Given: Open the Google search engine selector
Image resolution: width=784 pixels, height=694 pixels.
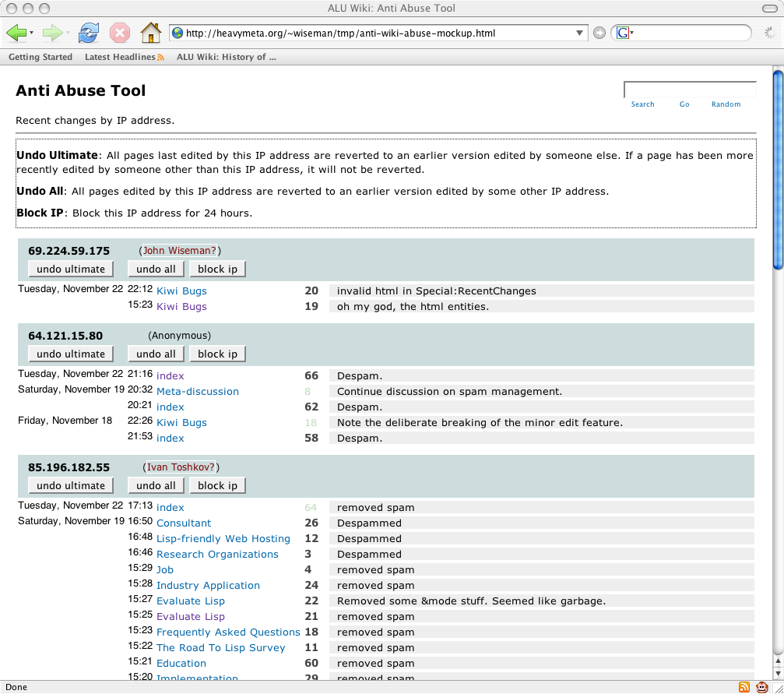Looking at the screenshot, I should (x=625, y=33).
